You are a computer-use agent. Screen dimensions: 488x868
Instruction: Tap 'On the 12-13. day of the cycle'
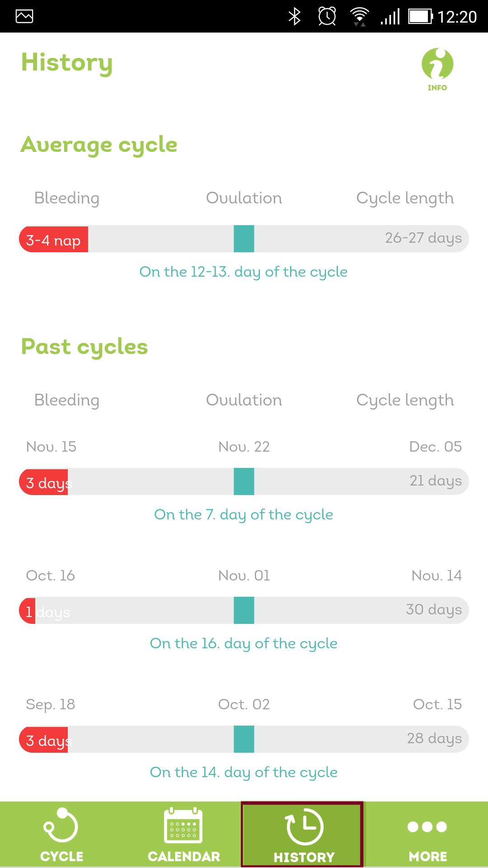tap(244, 272)
